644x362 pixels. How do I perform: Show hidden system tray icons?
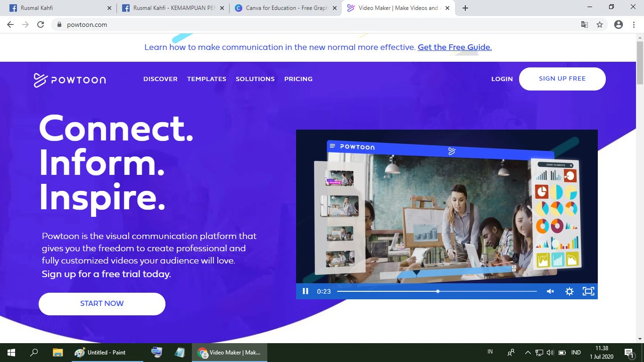coord(528,352)
